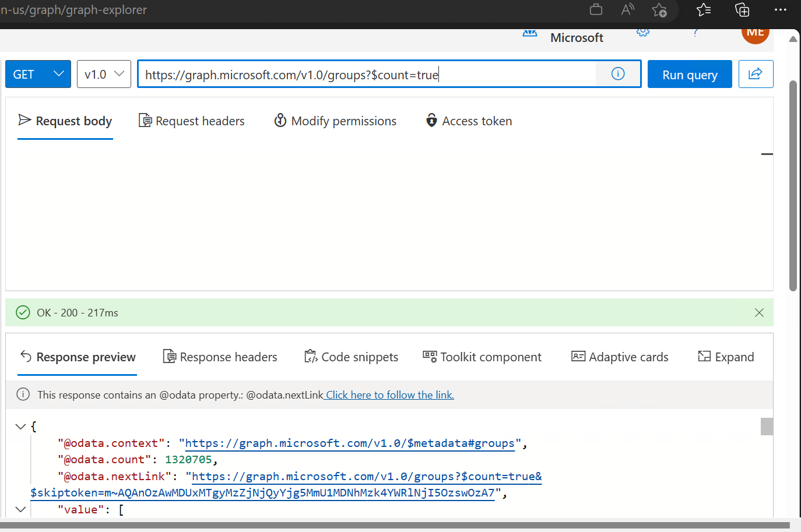Switch to the Request headers tab
The width and height of the screenshot is (801, 532).
[x=192, y=121]
